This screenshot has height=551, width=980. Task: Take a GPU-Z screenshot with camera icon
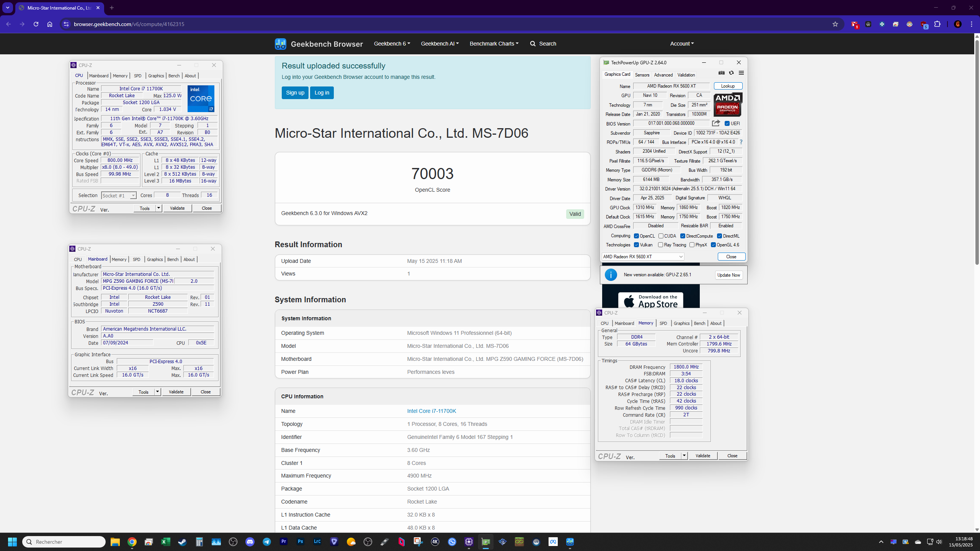722,73
